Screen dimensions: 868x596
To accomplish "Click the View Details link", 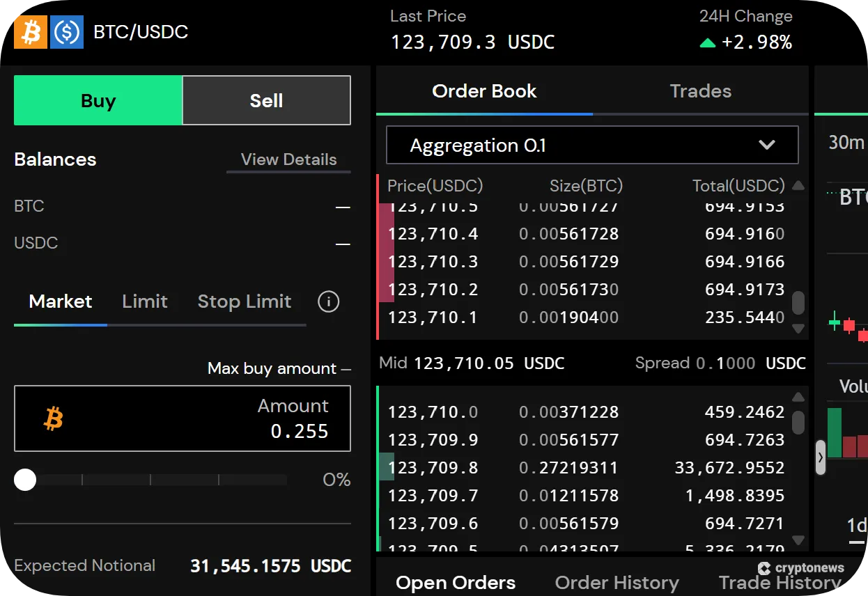I will click(288, 159).
